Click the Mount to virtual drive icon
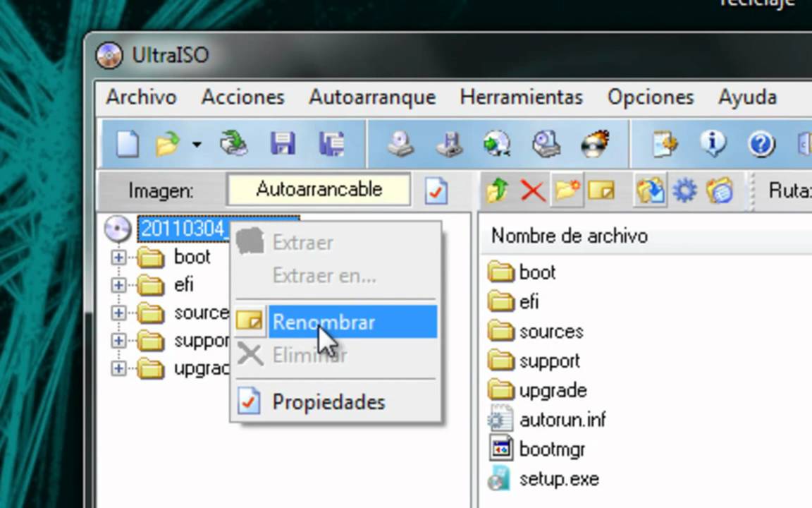This screenshot has height=508, width=812. (x=546, y=144)
